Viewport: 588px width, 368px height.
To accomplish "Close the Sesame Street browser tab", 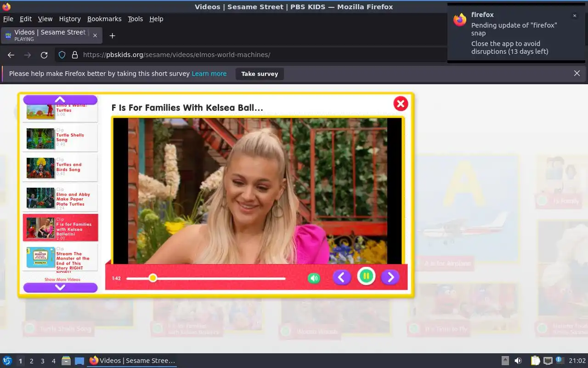I will 95,35.
